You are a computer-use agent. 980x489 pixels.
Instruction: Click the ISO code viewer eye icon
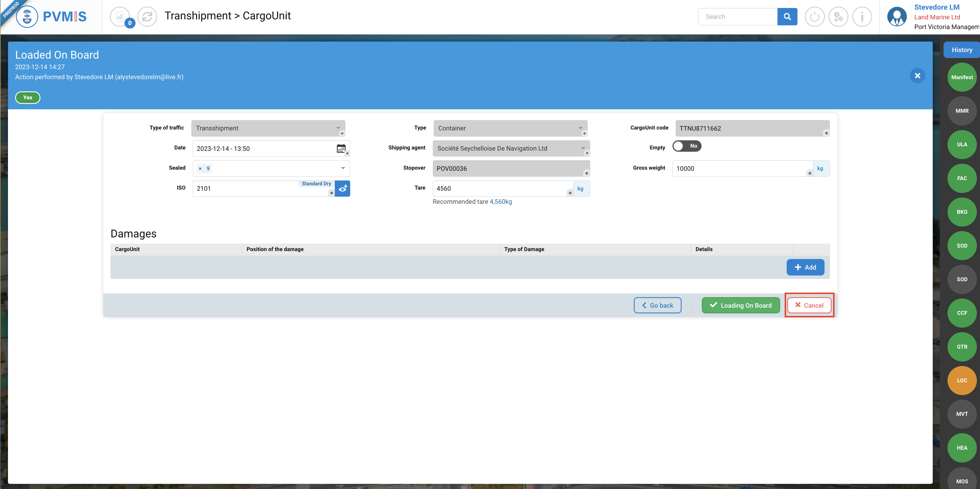pyautogui.click(x=343, y=189)
